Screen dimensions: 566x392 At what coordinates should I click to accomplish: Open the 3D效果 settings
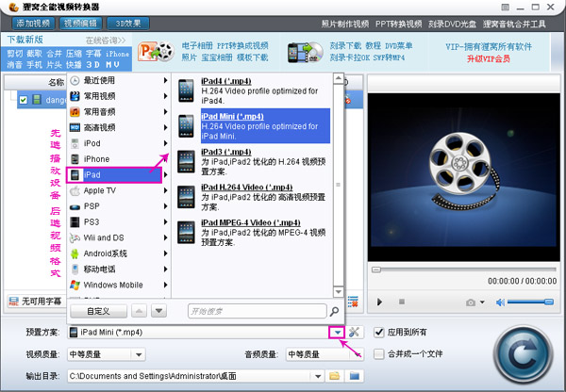tap(128, 24)
